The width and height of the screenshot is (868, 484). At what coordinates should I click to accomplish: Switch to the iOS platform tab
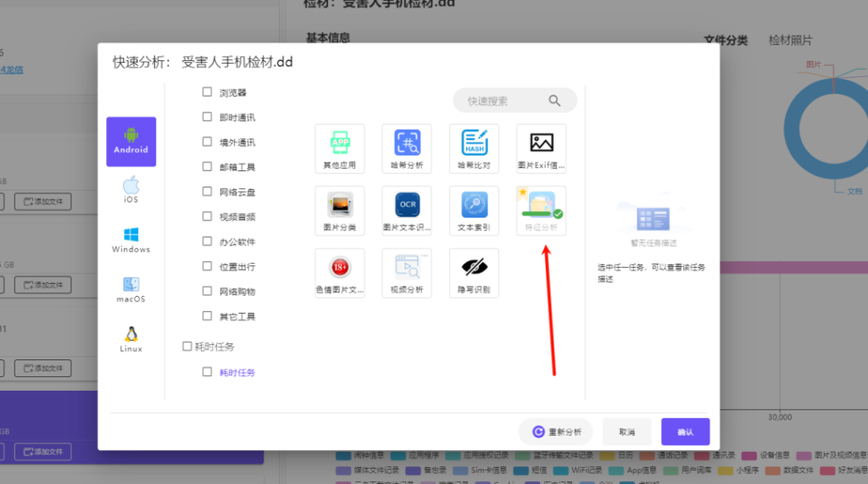(x=131, y=190)
